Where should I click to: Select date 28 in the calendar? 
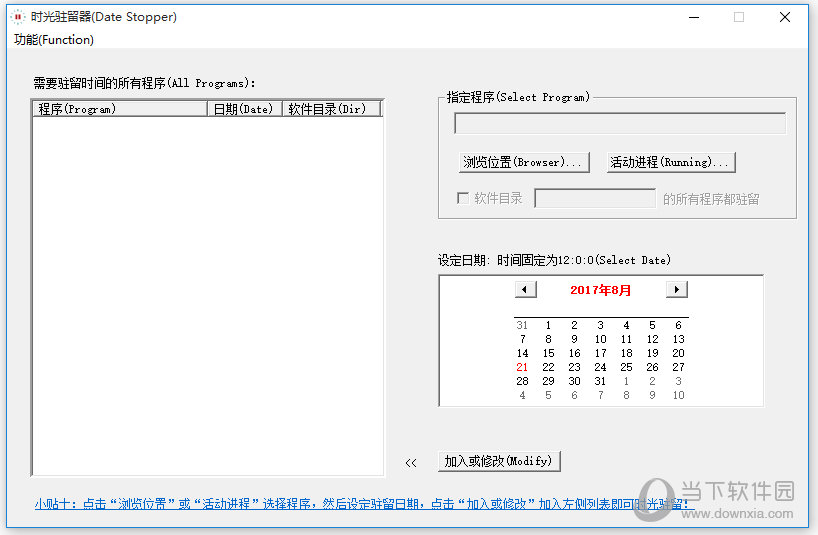pos(522,381)
